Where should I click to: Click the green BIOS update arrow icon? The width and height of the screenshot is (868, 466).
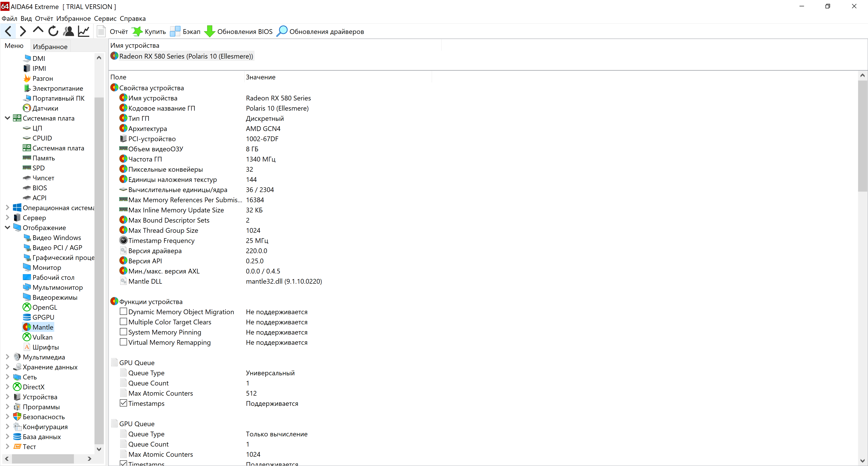point(210,31)
